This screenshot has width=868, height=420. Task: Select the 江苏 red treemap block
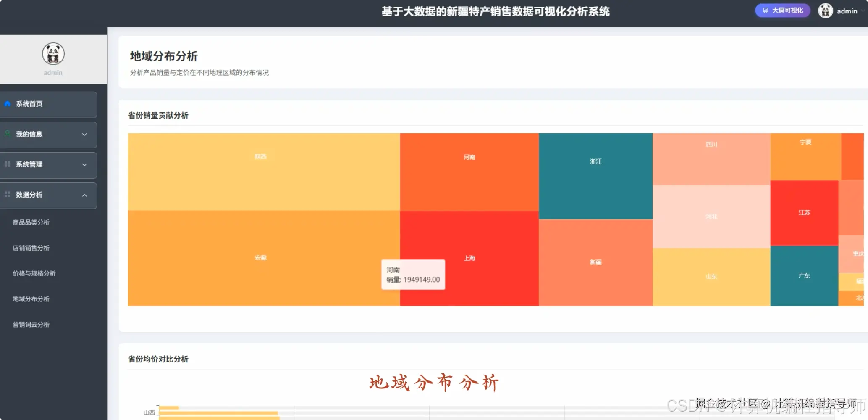[804, 213]
